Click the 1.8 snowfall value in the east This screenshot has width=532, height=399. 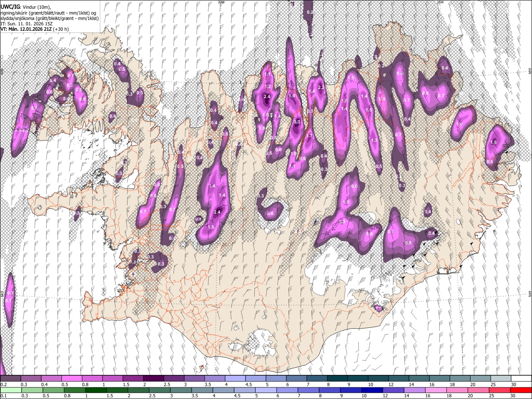[494, 142]
